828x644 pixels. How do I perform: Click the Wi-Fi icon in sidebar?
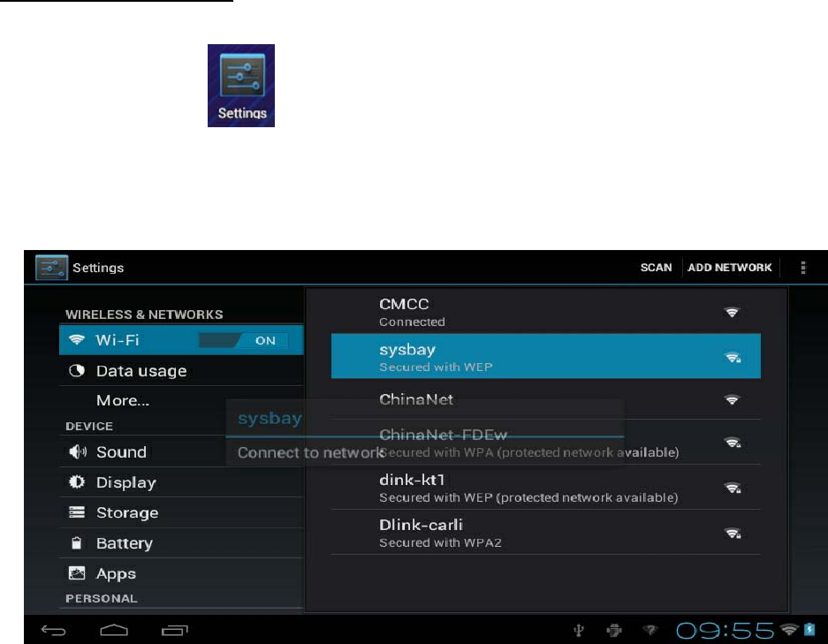pyautogui.click(x=77, y=339)
